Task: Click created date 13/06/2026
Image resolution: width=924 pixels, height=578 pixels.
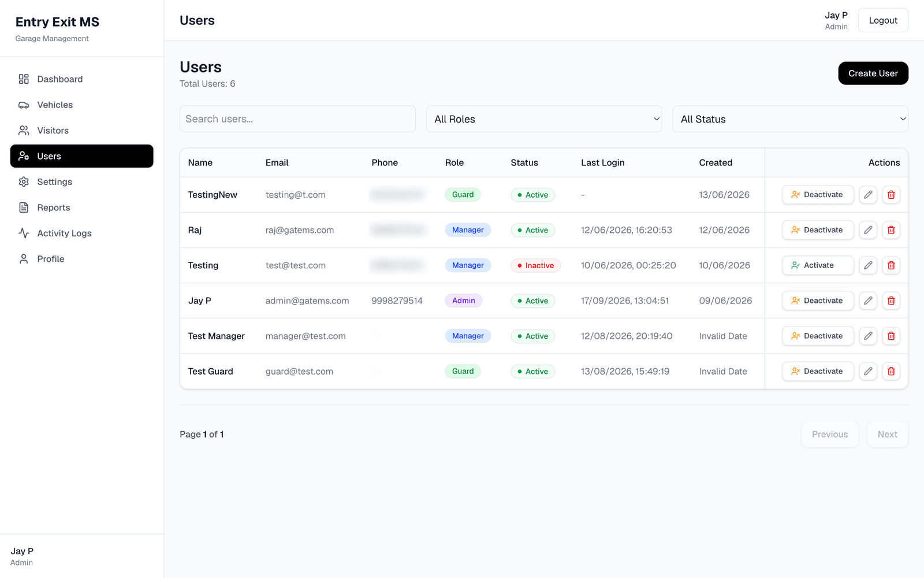Action: pyautogui.click(x=724, y=195)
